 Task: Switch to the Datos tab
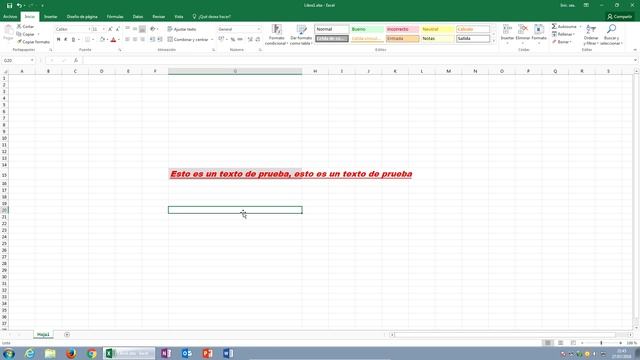click(x=138, y=17)
